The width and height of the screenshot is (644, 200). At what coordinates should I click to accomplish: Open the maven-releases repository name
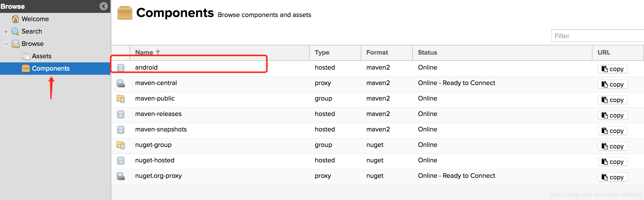[158, 114]
